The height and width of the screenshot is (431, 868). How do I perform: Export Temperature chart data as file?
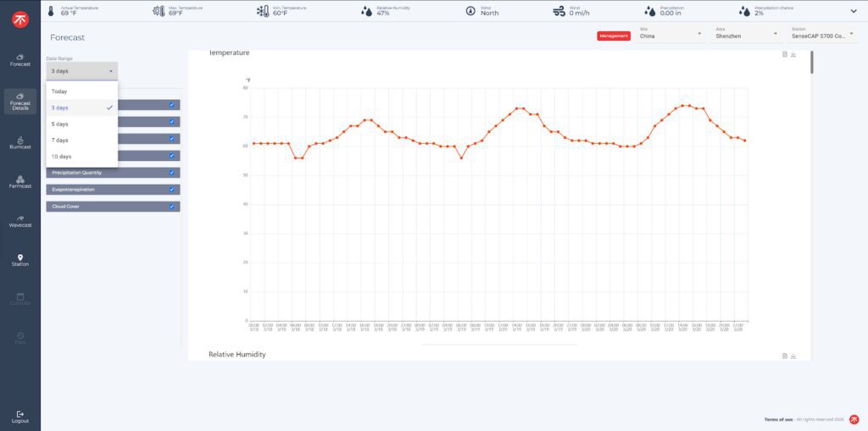click(x=785, y=55)
